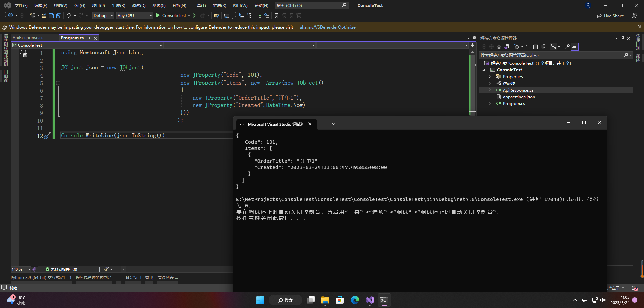Open properties via the wrench icon
This screenshot has height=308, width=644.
(x=567, y=47)
